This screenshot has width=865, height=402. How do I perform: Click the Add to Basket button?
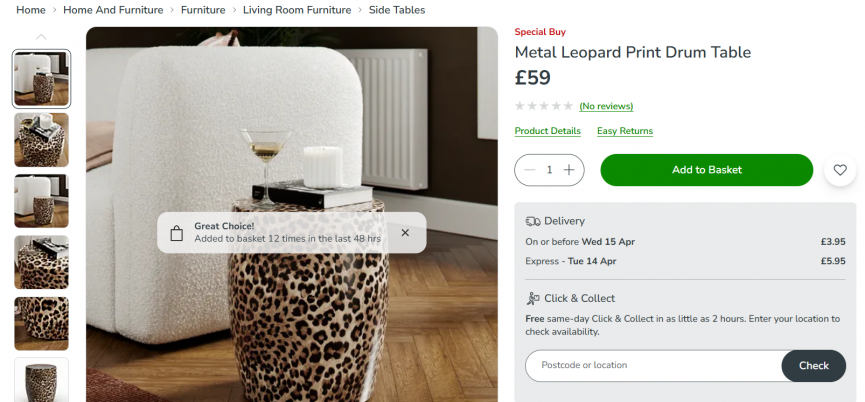[x=706, y=170]
